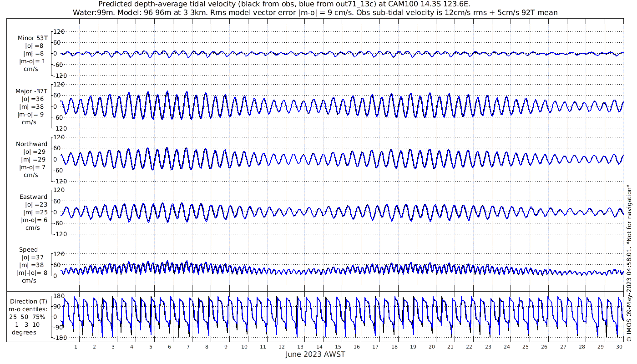The height and width of the screenshot is (364, 637).
Task: Click the 180 tick of the Direction panel
Action: click(57, 296)
